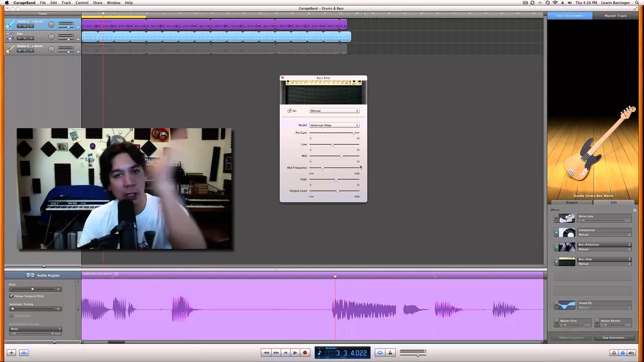Solo the selected Studio Direct Box Warm track

pos(26,26)
